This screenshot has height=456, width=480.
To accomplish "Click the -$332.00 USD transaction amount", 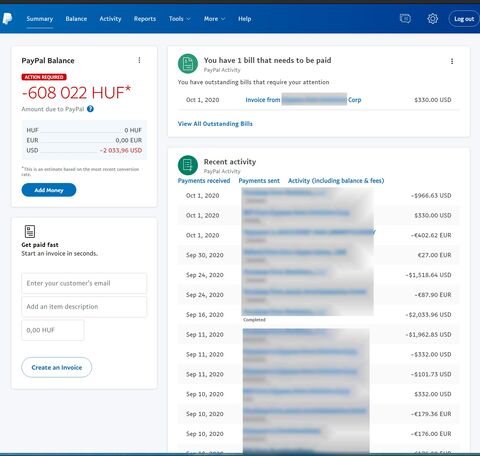I will coord(431,354).
